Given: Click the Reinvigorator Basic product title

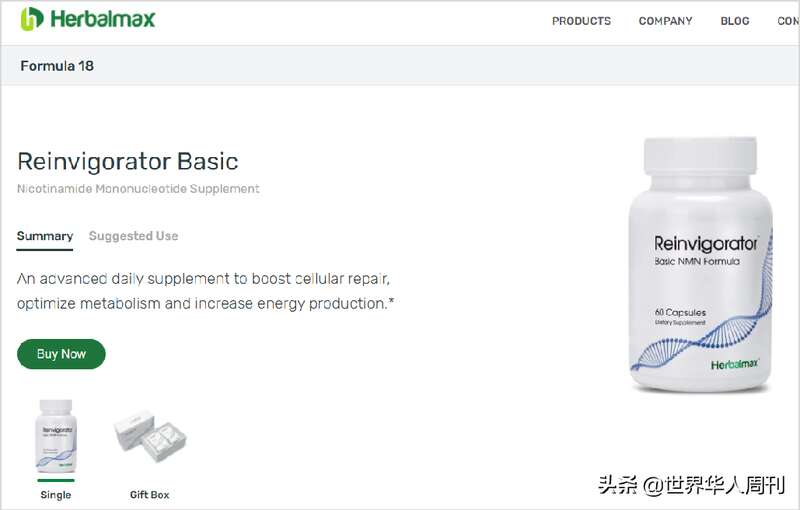Looking at the screenshot, I should pyautogui.click(x=128, y=161).
